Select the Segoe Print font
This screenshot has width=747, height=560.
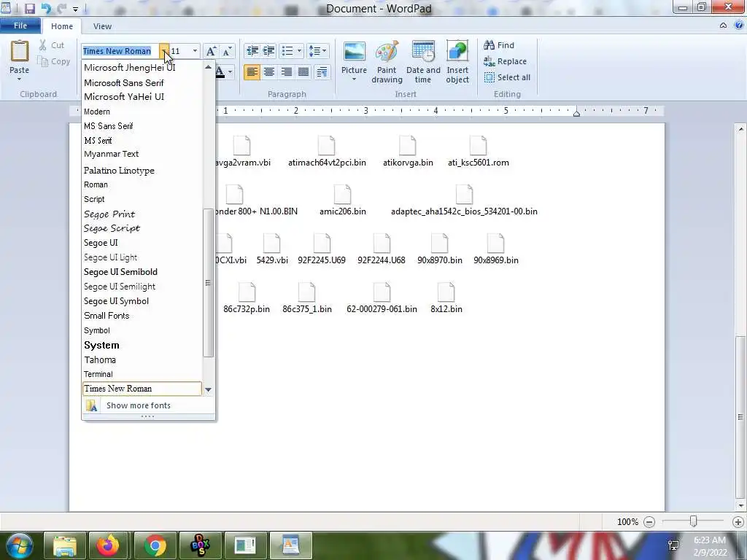pyautogui.click(x=142, y=214)
